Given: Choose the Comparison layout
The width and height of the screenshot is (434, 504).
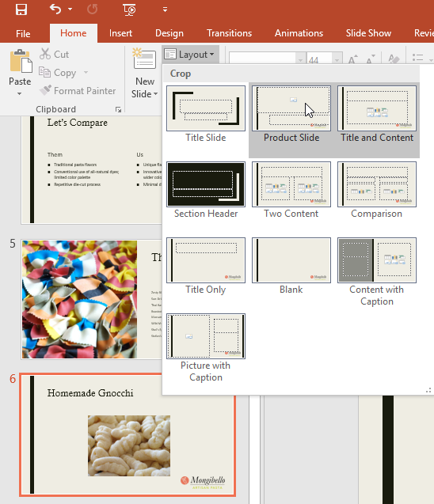Looking at the screenshot, I should coord(377,191).
